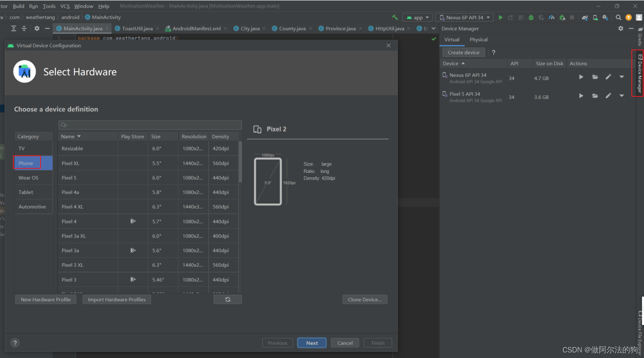Click Collapse All icon in project panel
This screenshot has width=644, height=358.
coord(24,28)
